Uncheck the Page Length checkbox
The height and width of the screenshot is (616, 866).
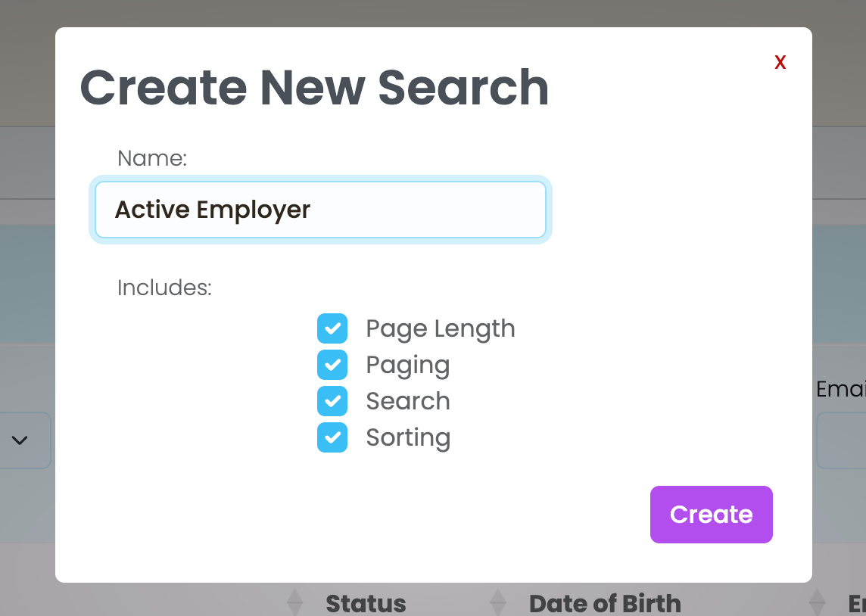coord(332,328)
